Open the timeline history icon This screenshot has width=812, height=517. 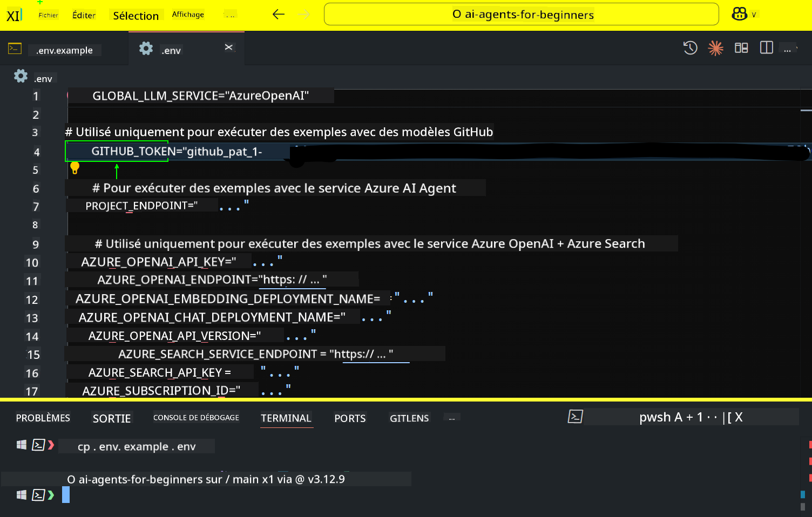(690, 48)
